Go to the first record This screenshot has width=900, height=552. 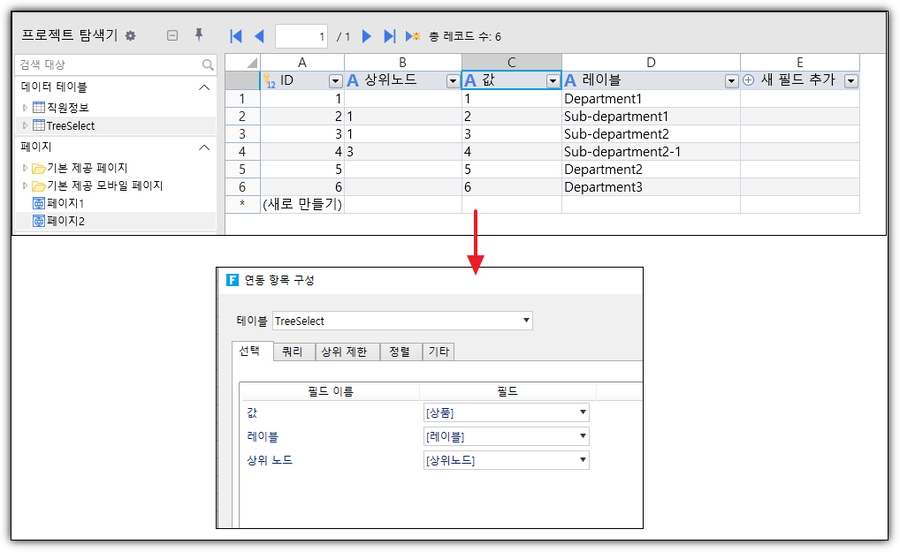[236, 36]
